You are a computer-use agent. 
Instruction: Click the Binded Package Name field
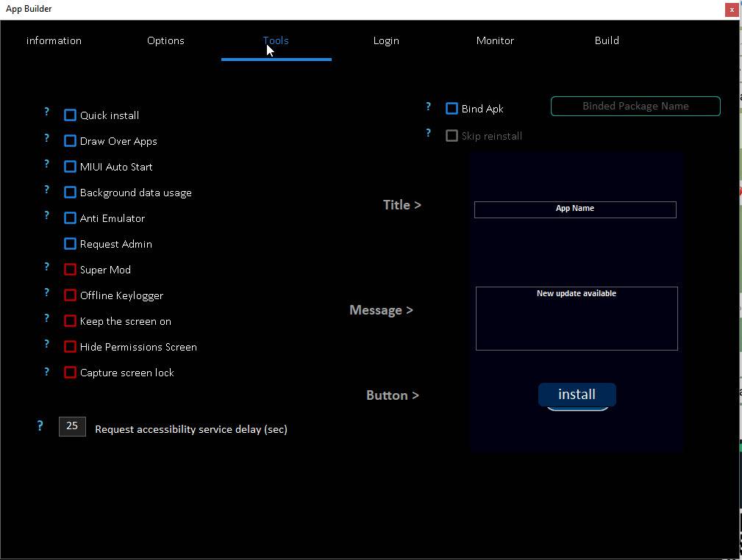point(635,106)
